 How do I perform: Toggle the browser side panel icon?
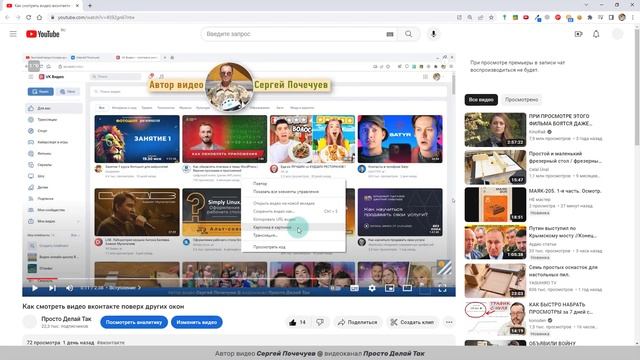[x=611, y=18]
